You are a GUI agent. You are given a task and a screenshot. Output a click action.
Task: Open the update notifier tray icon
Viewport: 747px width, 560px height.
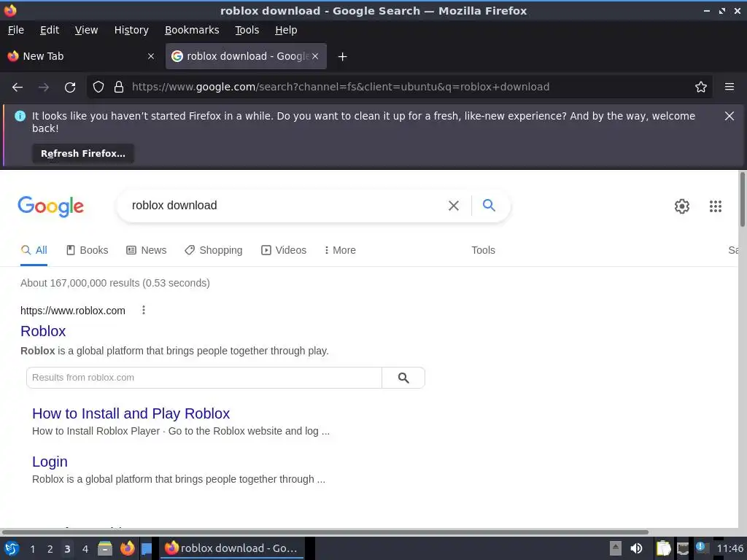(701, 548)
